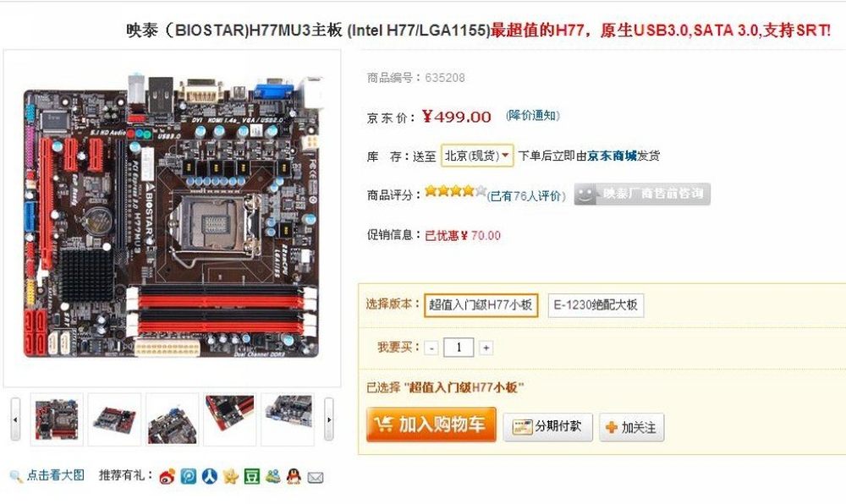Share via Tencent Weibo icon

[x=189, y=476]
